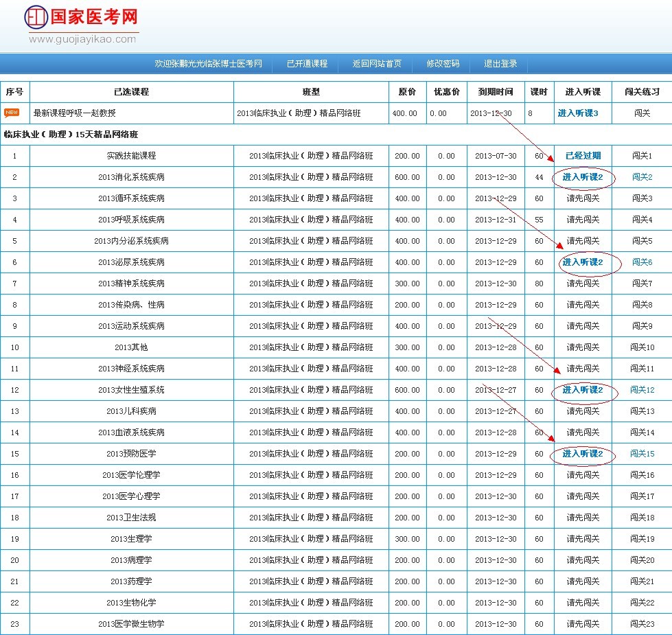Viewport: 672px width, 635px height.
Task: Click the 闯关2 practice link
Action: [x=642, y=177]
